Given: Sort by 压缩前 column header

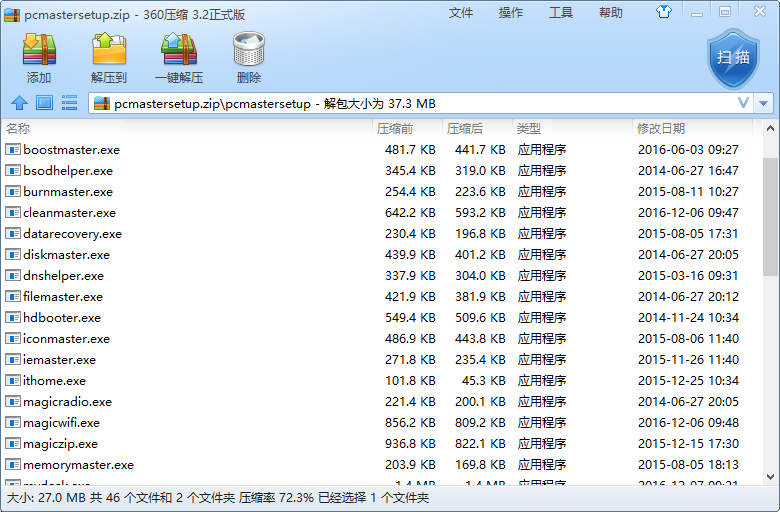Looking at the screenshot, I should pyautogui.click(x=407, y=128).
